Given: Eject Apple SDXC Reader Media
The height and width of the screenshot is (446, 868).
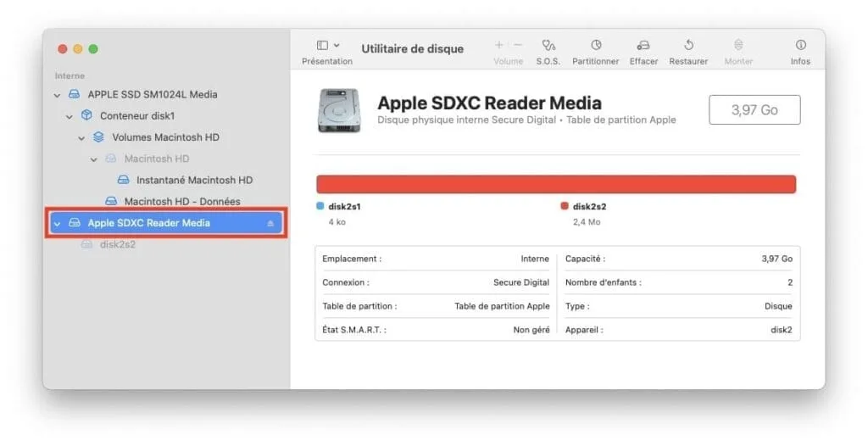Looking at the screenshot, I should click(270, 223).
